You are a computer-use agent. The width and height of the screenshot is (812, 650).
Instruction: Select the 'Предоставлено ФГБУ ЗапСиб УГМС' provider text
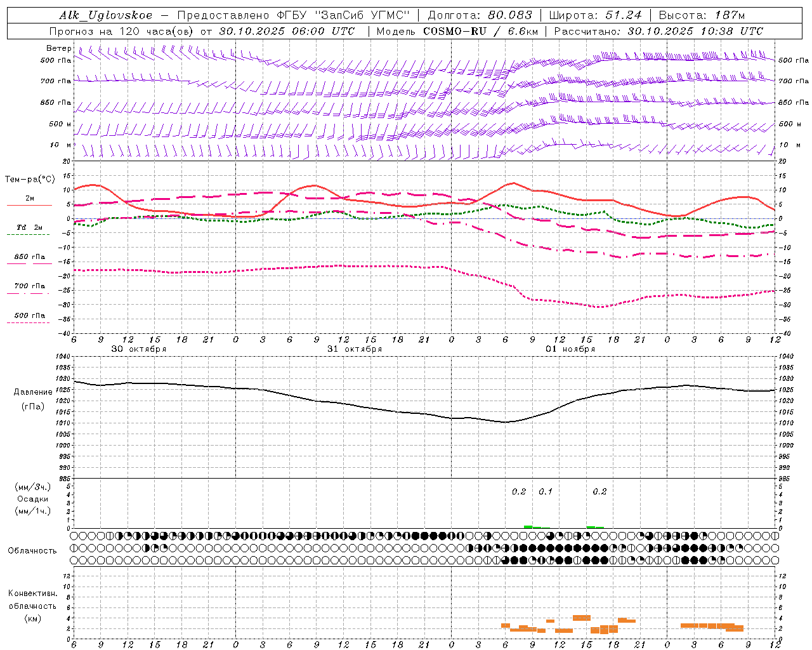pyautogui.click(x=294, y=15)
